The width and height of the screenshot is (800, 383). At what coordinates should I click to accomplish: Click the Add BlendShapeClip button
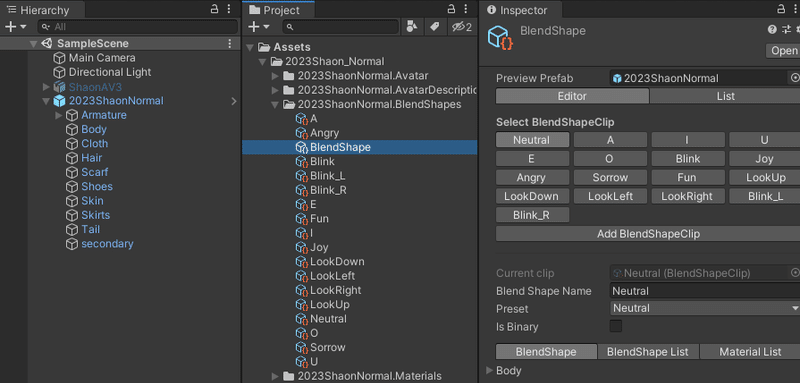[648, 234]
